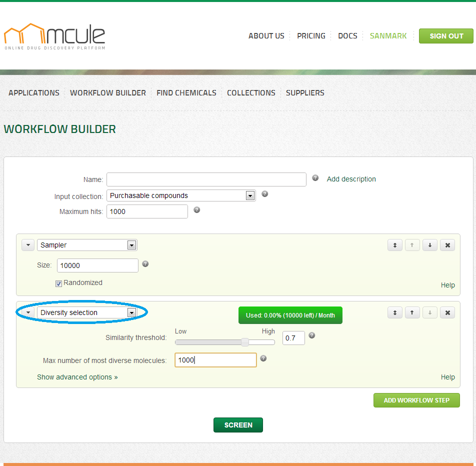476x466 pixels.
Task: Click the Similarity threshold slider handle
Action: click(244, 342)
